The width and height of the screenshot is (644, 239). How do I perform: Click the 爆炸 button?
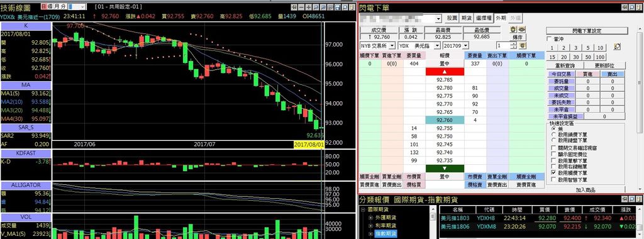(x=518, y=37)
